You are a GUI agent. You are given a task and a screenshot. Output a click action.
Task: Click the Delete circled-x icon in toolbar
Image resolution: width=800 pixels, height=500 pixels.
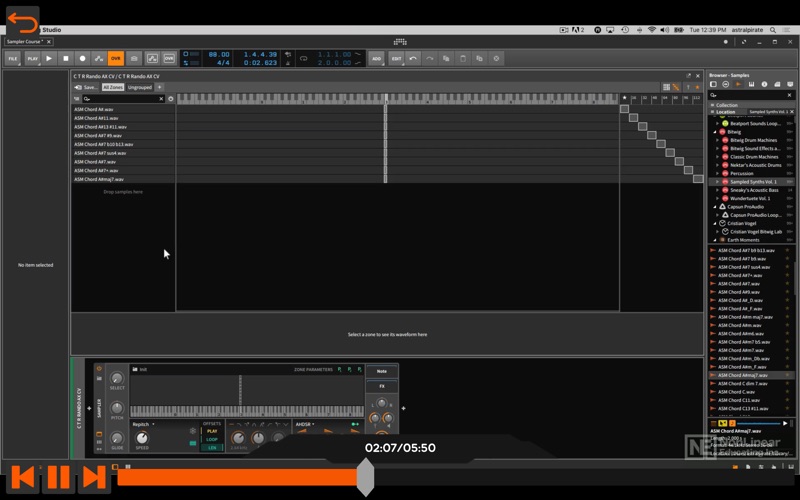tap(496, 59)
